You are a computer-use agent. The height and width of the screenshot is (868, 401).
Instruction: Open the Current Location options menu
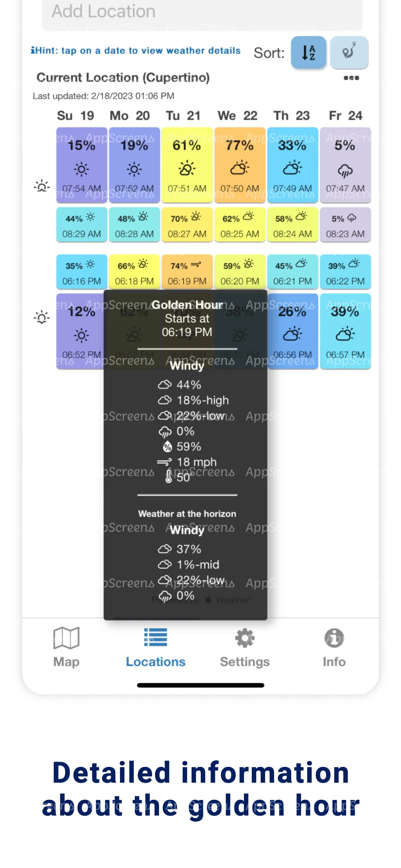(352, 78)
